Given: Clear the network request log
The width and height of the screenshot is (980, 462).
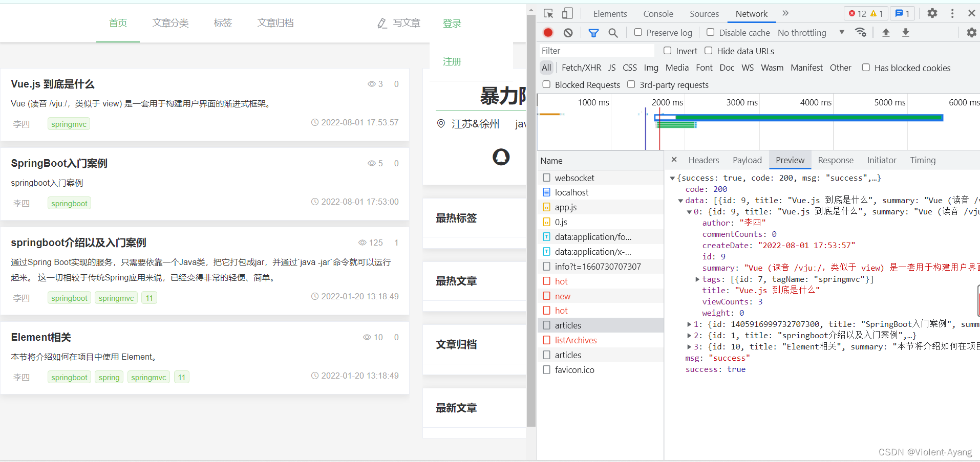Looking at the screenshot, I should (x=568, y=32).
